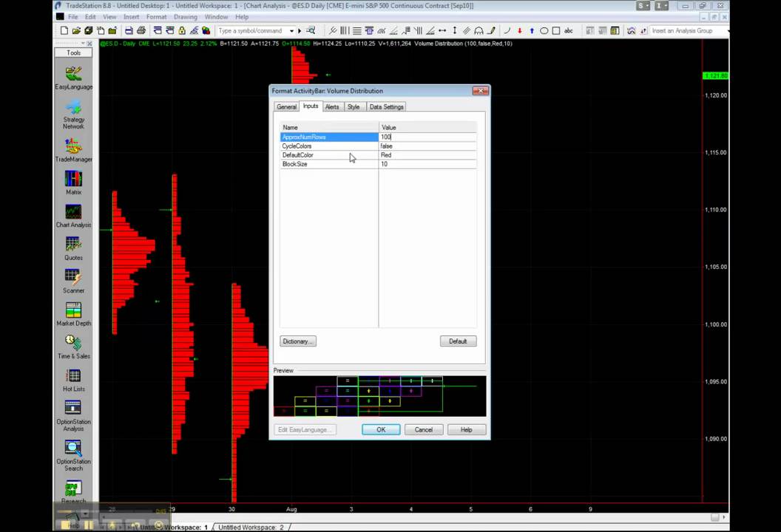
Task: Open OptionStation Analysis shortcut
Action: (73, 415)
